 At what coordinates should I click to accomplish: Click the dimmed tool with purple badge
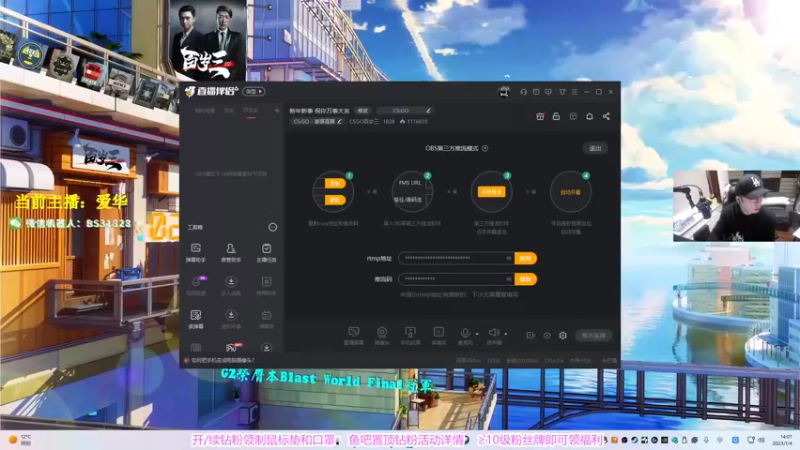[x=196, y=285]
